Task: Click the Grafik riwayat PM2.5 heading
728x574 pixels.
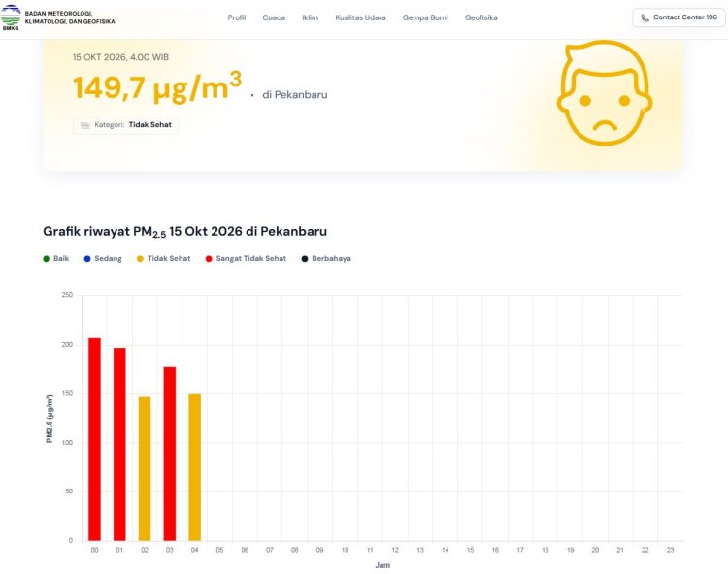Action: click(x=184, y=232)
